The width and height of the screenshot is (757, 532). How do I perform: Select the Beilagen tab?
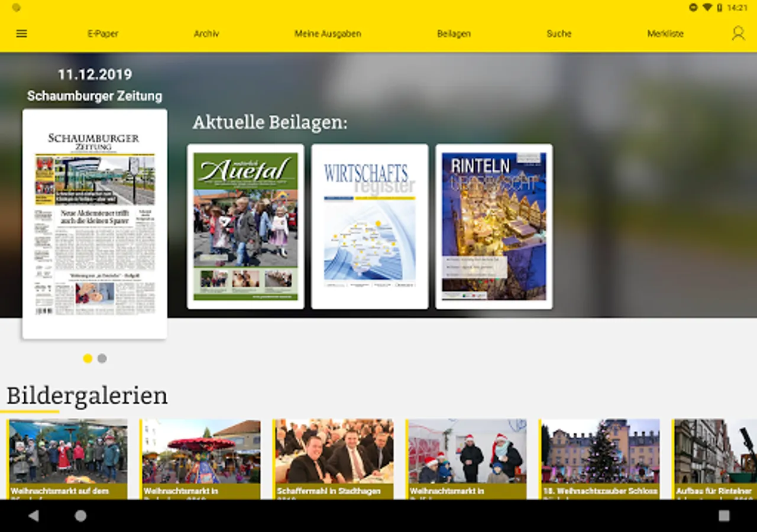tap(454, 34)
